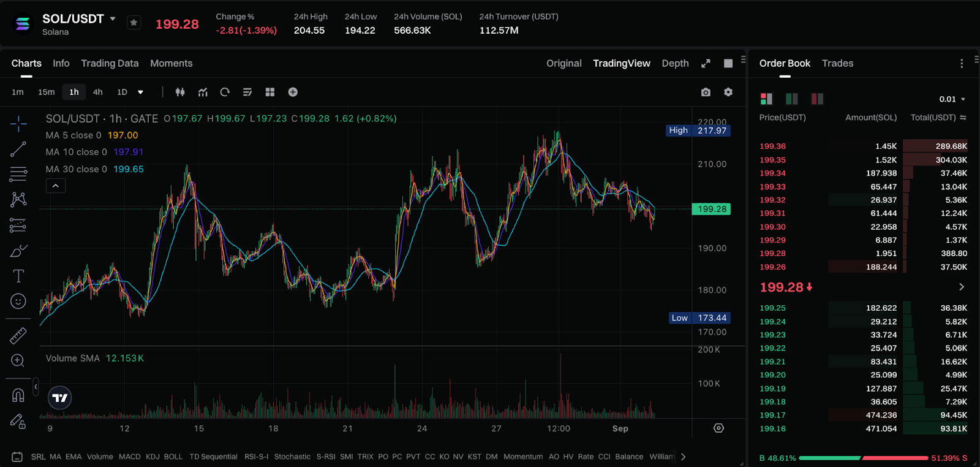Select the horizontal lines tool
Screen dimensions: 980x467
(x=18, y=174)
